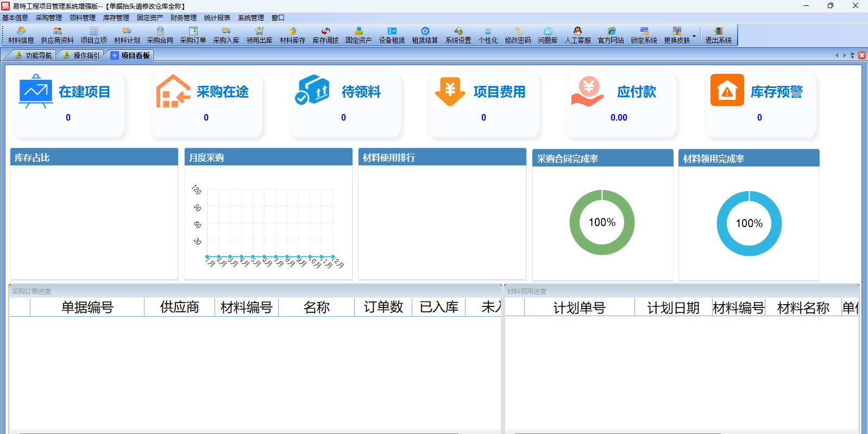Click the 供应商资料 toolbar icon
The image size is (868, 434).
[57, 35]
